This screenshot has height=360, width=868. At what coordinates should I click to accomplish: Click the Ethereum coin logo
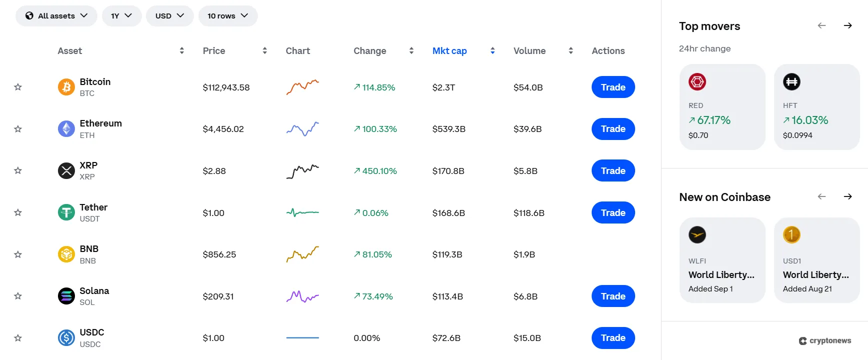(x=66, y=129)
